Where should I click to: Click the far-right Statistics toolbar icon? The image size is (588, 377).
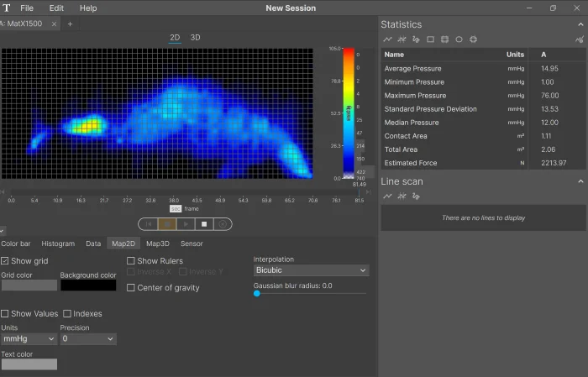pyautogui.click(x=579, y=39)
